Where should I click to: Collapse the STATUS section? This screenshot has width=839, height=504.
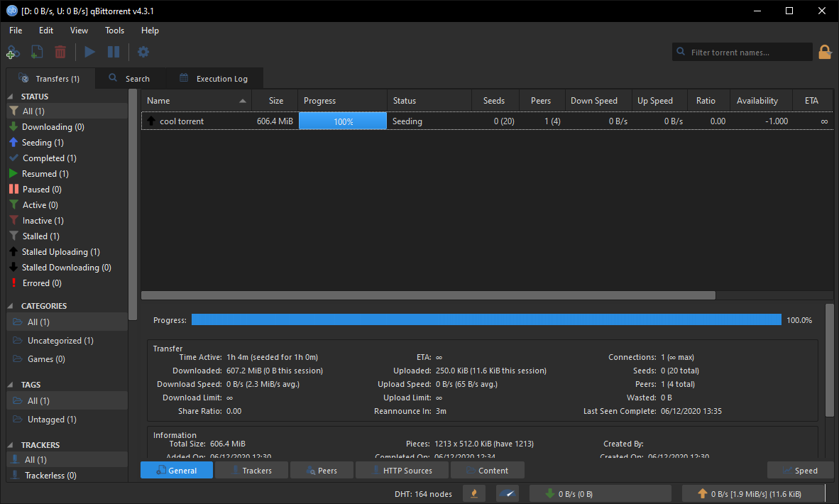10,97
